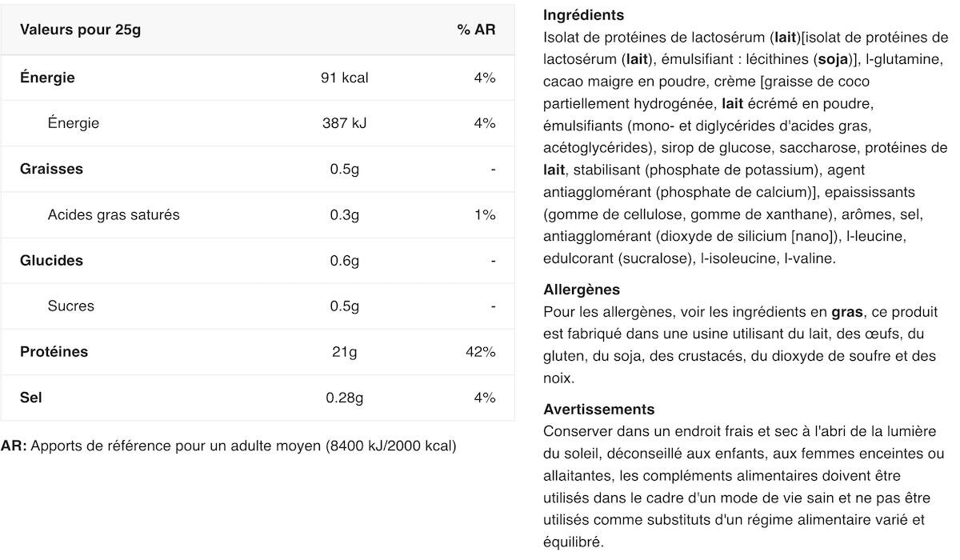Click the Allergènes section heading
Screen dimensions: 960x560
tap(582, 290)
